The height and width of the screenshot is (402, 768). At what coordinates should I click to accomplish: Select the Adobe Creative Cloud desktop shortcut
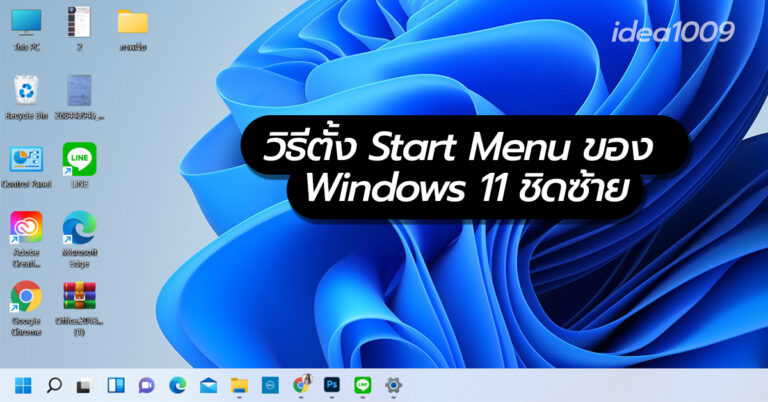(25, 229)
